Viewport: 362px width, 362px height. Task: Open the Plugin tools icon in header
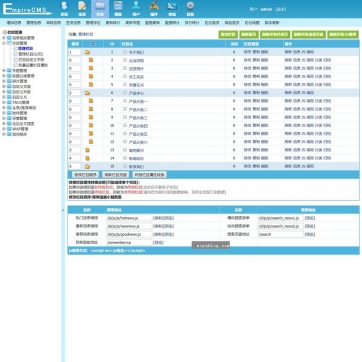[x=154, y=9]
